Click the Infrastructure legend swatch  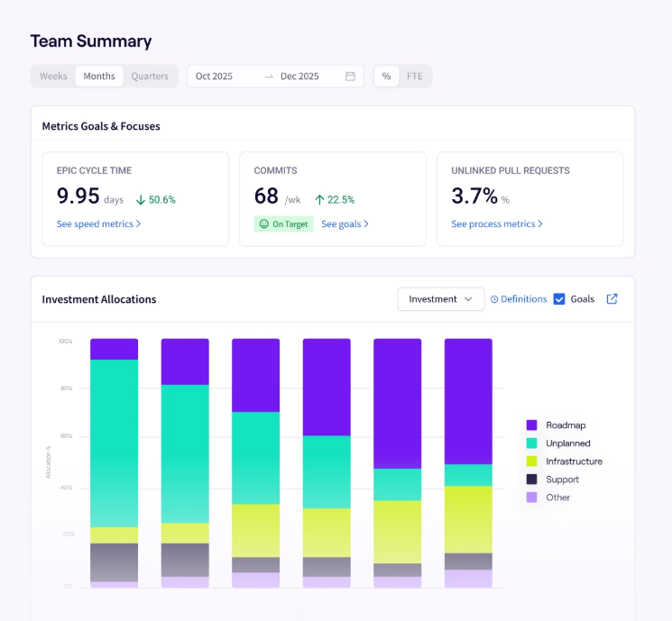531,461
